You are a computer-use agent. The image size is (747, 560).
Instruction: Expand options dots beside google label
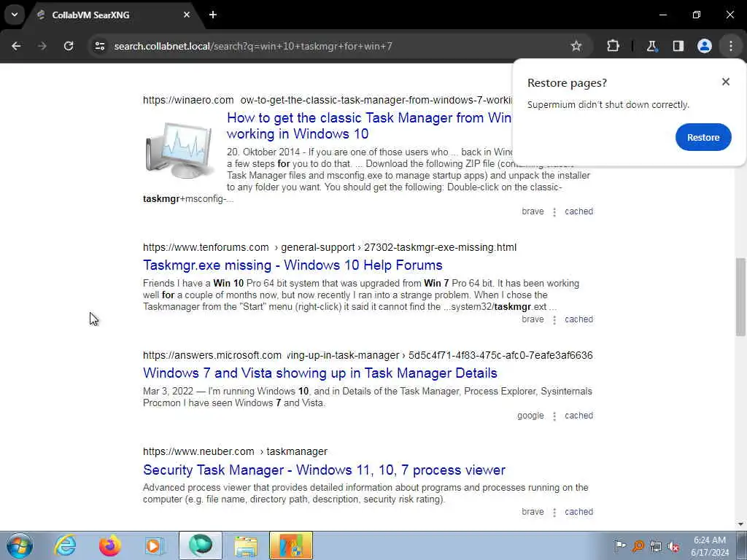click(x=554, y=416)
